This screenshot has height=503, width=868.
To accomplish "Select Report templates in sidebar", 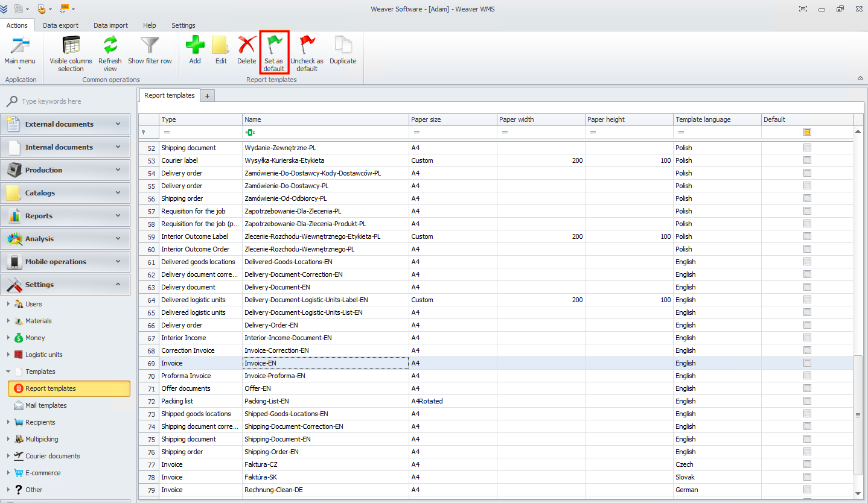I will [69, 388].
